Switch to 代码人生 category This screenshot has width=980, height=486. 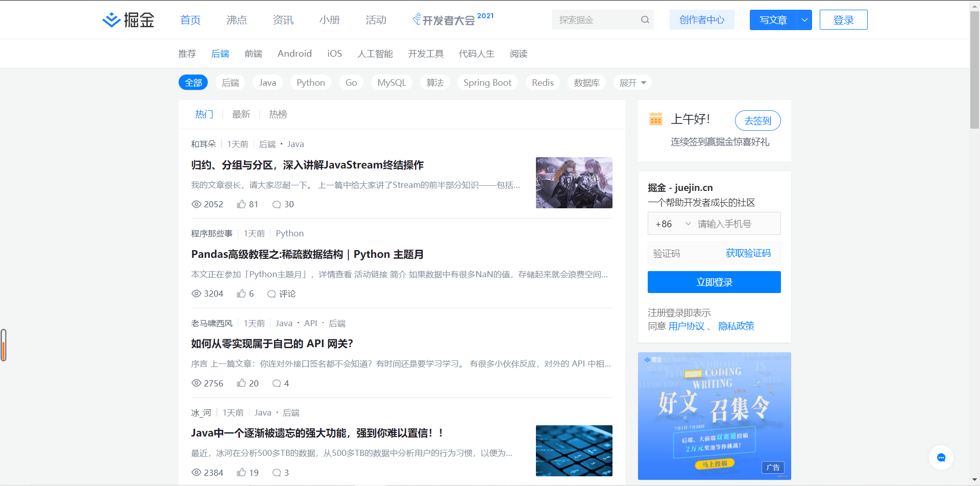tap(477, 54)
